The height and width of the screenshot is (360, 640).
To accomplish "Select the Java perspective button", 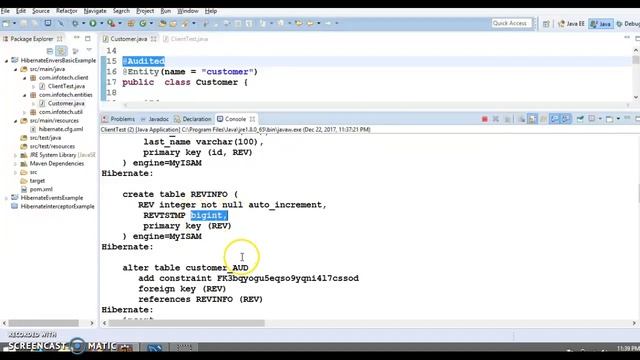I will (x=601, y=24).
